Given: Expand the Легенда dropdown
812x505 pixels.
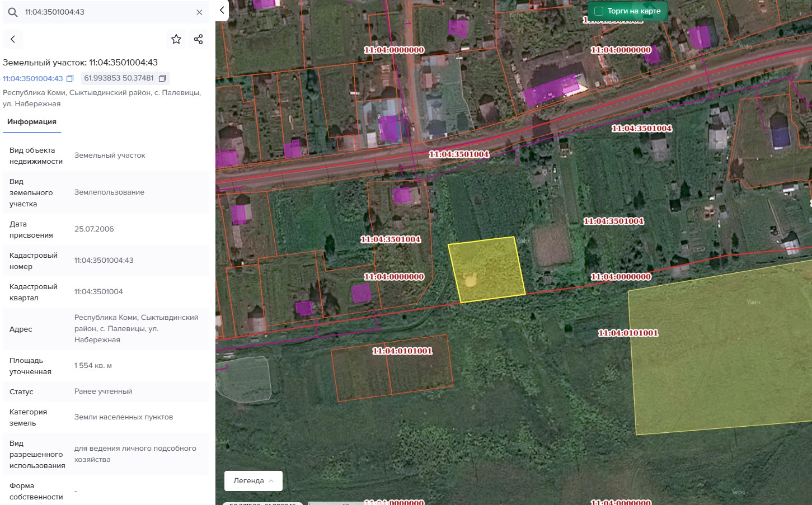Looking at the screenshot, I should point(254,481).
